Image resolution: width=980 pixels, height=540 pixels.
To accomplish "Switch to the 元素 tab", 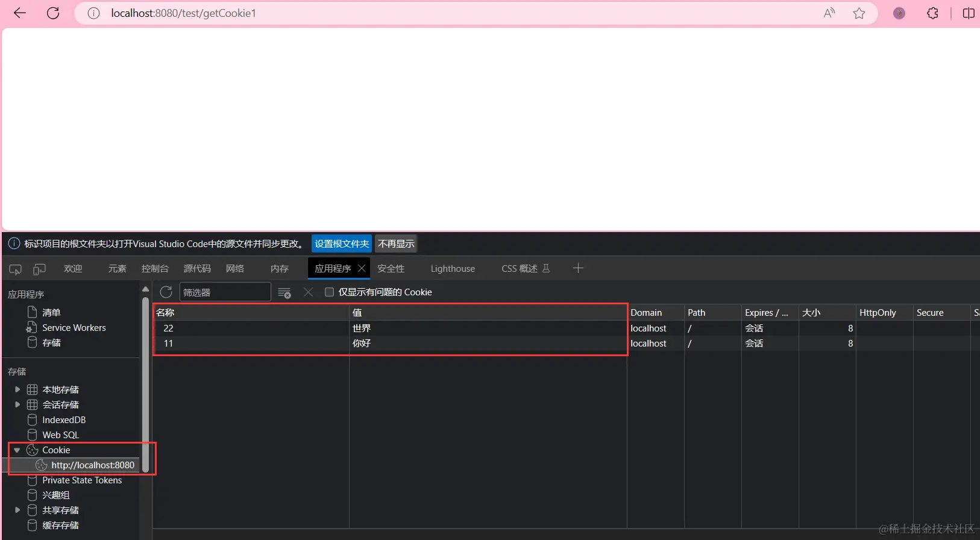I will (x=117, y=269).
